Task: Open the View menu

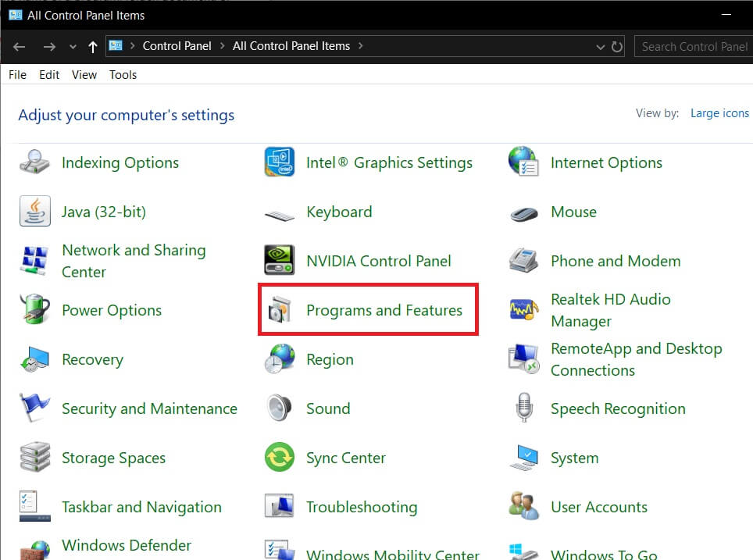Action: (x=84, y=75)
